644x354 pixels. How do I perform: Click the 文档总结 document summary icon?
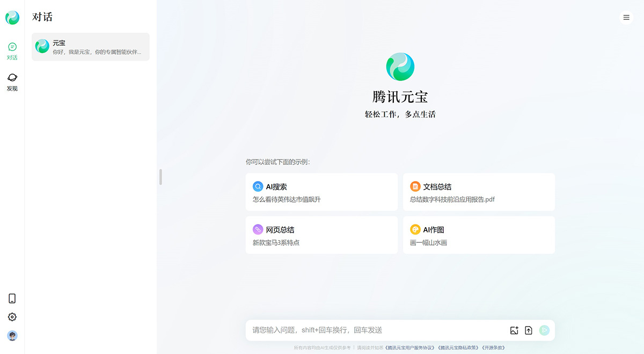coord(415,186)
